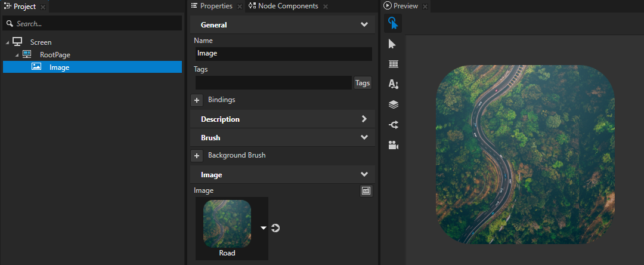Choose the text tool icon in Preview toolbar
This screenshot has height=265, width=644.
[393, 84]
